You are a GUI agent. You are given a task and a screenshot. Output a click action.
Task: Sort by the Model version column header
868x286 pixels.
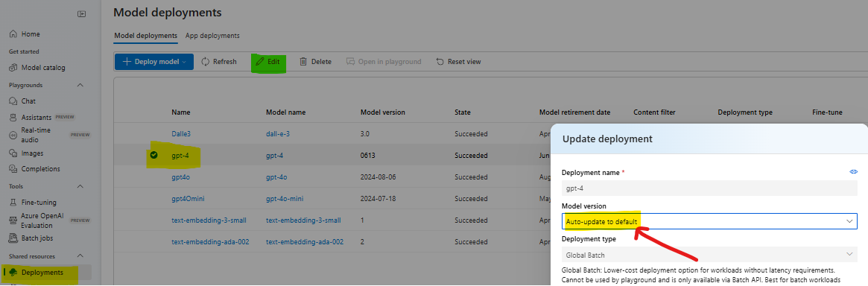[x=382, y=112]
